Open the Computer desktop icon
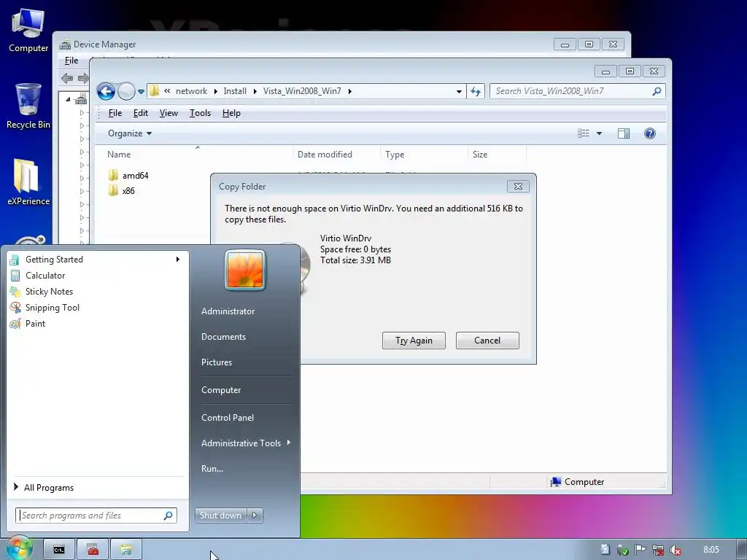Image resolution: width=747 pixels, height=560 pixels. [x=28, y=31]
